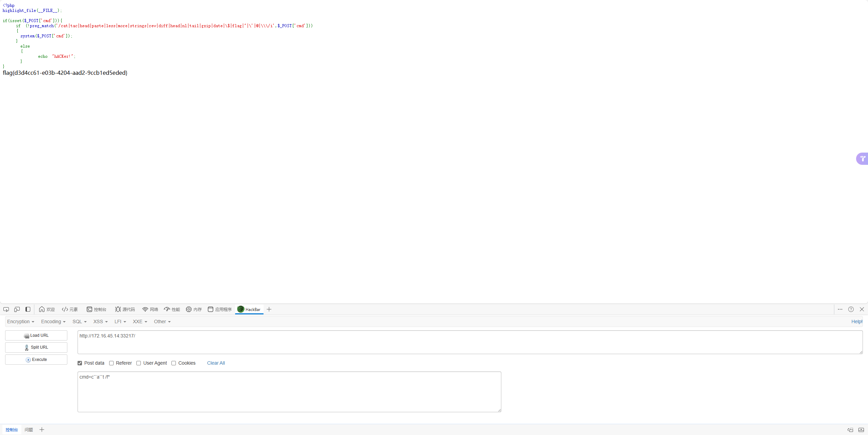Open the XXE dropdown menu
Image resolution: width=868 pixels, height=435 pixels.
click(x=139, y=321)
